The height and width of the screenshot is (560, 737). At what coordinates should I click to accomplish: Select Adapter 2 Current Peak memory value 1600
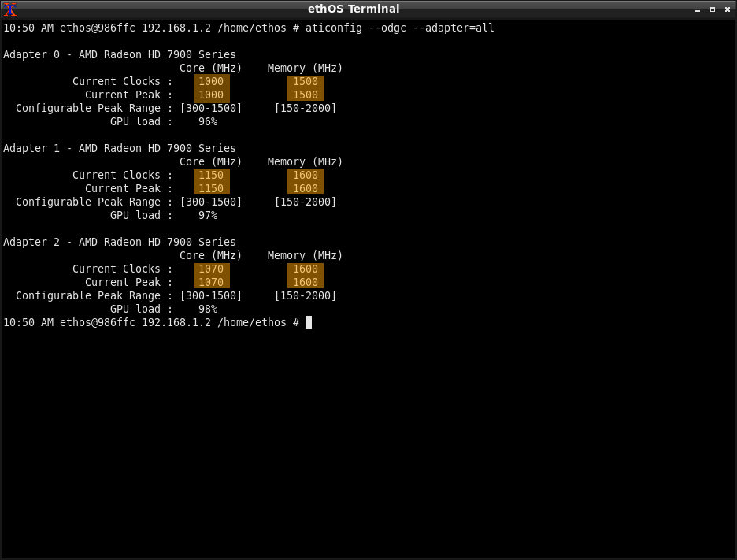pos(306,282)
